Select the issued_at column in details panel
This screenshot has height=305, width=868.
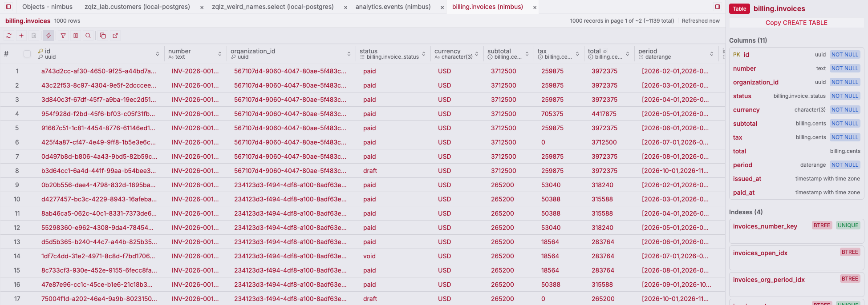tap(796, 179)
